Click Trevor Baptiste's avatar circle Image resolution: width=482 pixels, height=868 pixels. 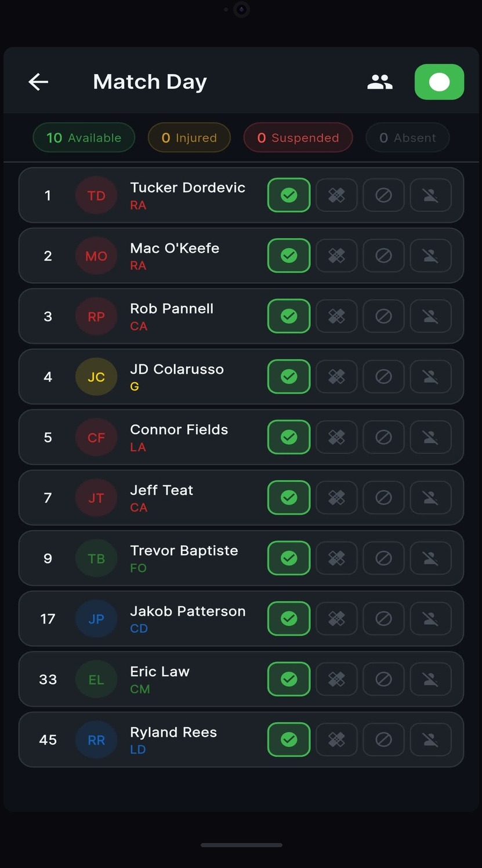[x=96, y=558]
